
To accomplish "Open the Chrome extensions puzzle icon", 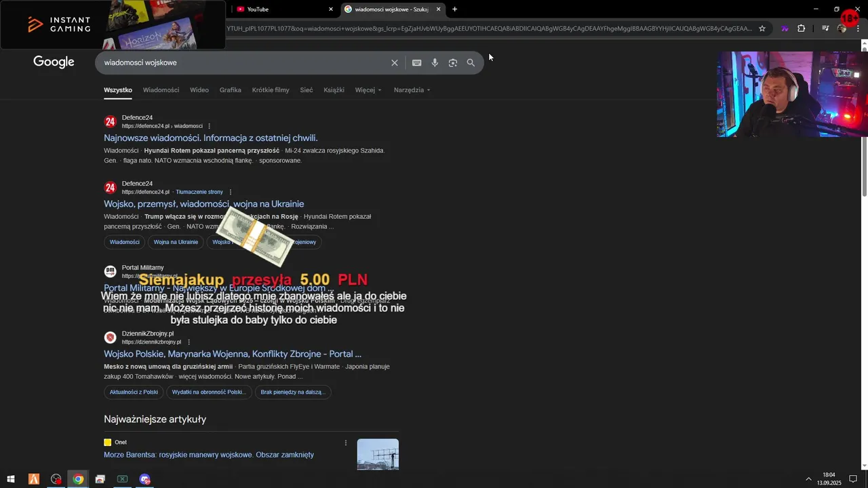I will click(802, 28).
